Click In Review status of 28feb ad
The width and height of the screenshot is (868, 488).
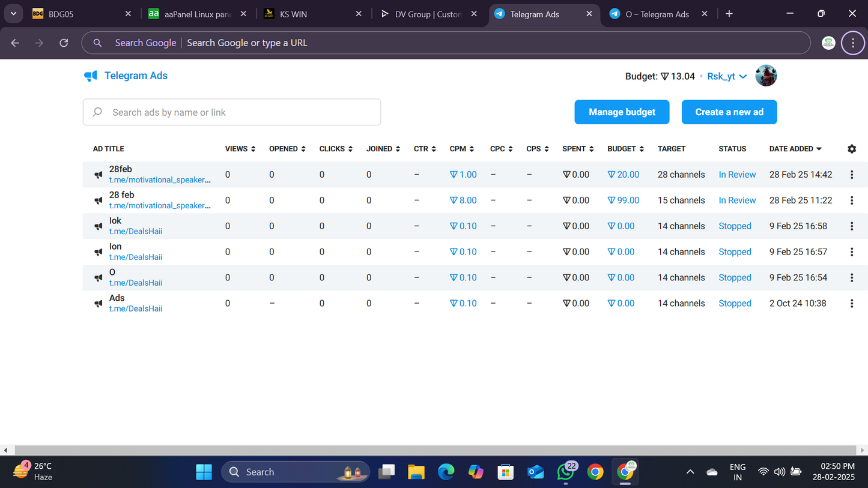point(737,175)
